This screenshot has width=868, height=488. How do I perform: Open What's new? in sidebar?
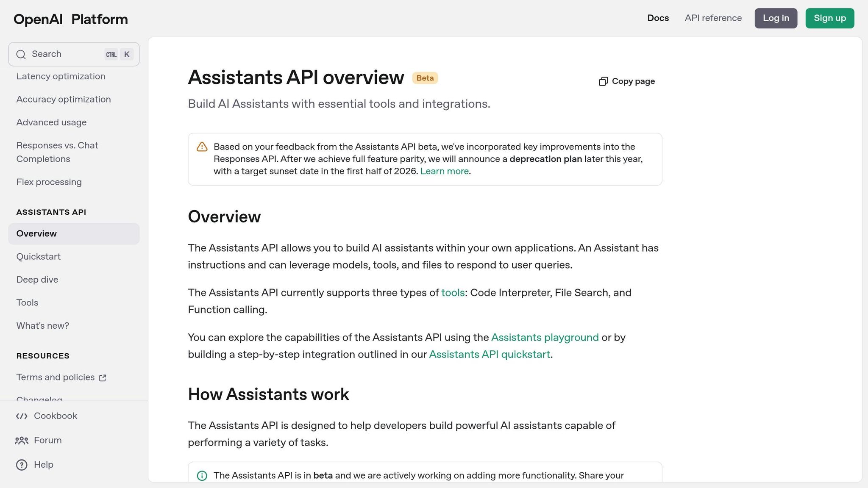pos(43,326)
